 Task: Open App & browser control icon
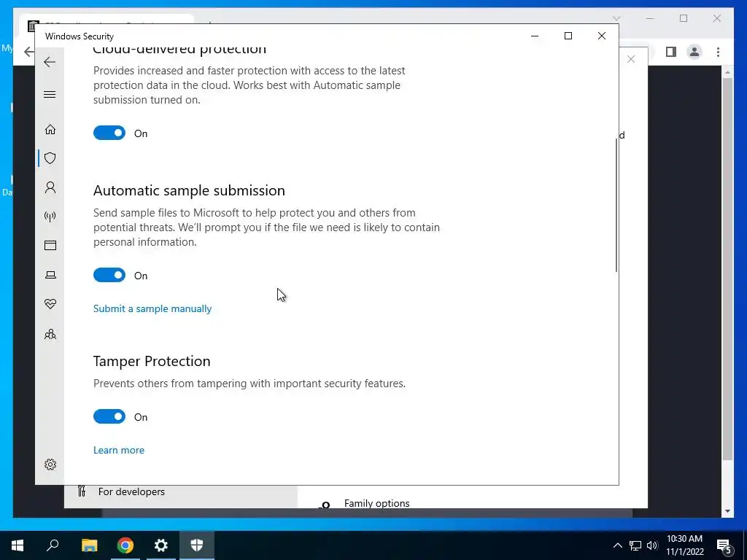(50, 245)
